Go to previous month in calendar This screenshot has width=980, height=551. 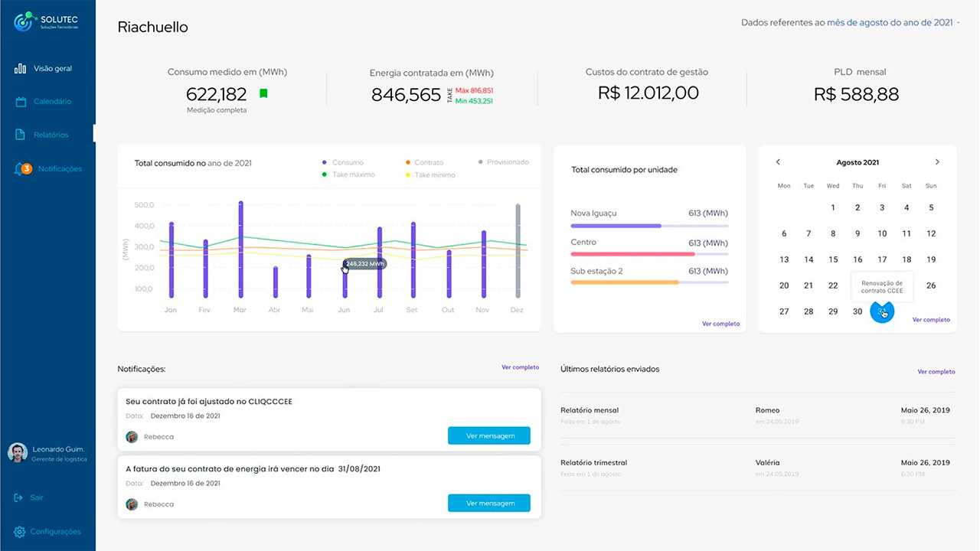click(x=778, y=162)
